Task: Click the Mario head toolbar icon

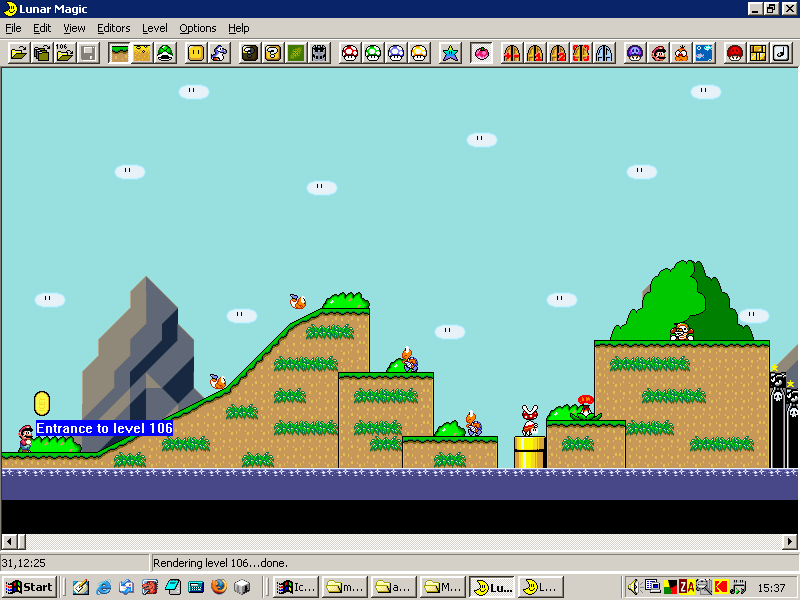Action: tap(659, 53)
